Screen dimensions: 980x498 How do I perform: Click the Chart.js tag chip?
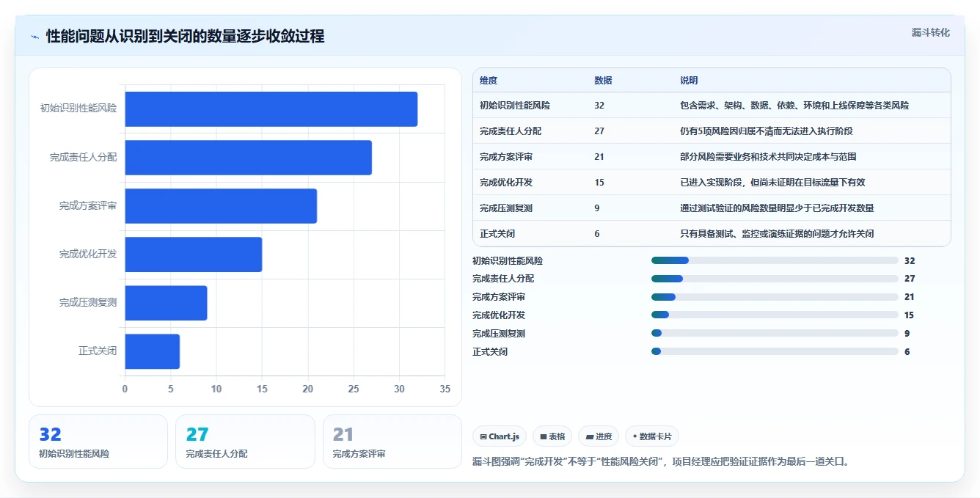tap(499, 436)
